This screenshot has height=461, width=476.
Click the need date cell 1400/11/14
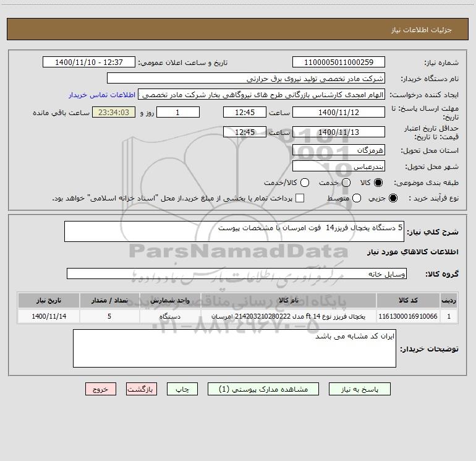(x=49, y=316)
